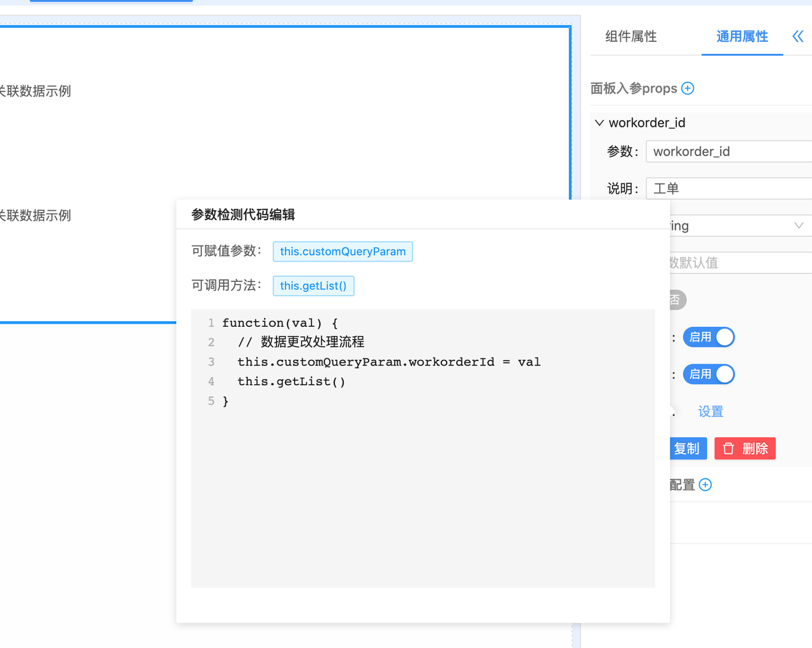812x648 pixels.
Task: Place cursor on code line with workorderId
Action: coord(388,362)
